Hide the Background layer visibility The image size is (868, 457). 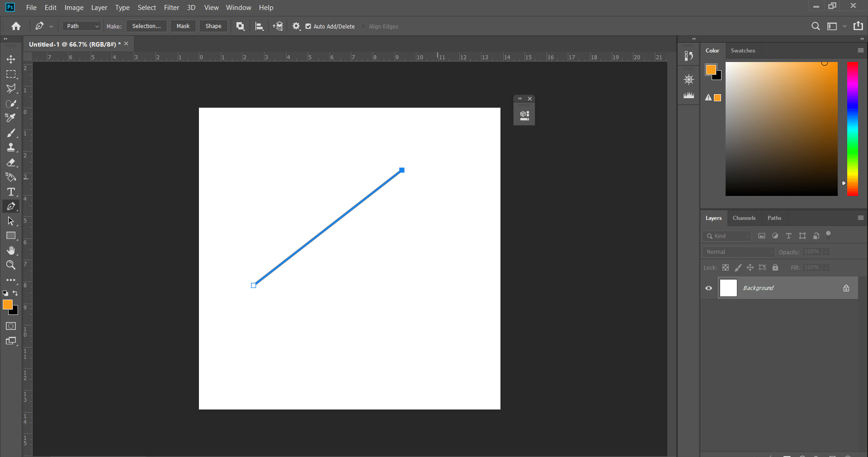coord(709,288)
